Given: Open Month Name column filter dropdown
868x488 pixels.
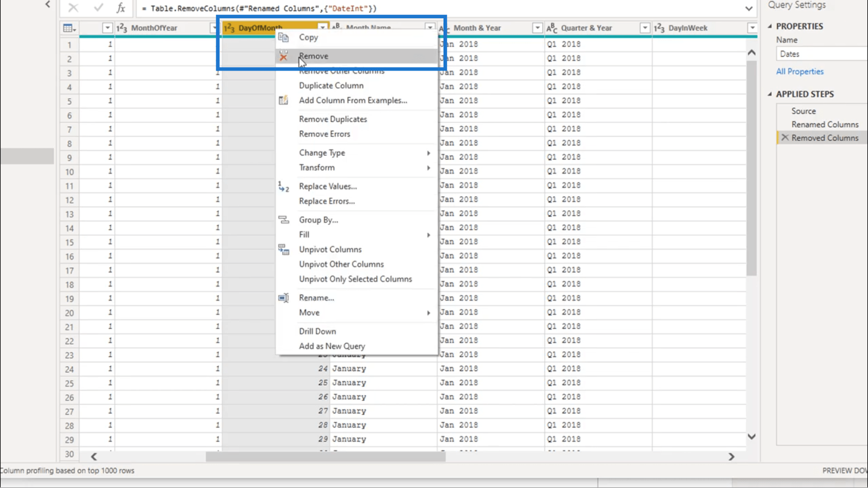Looking at the screenshot, I should coord(430,27).
